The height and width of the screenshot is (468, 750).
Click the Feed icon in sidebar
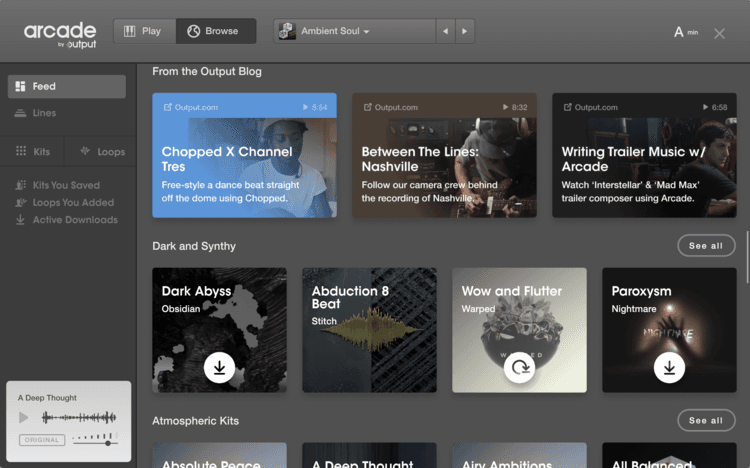point(20,87)
